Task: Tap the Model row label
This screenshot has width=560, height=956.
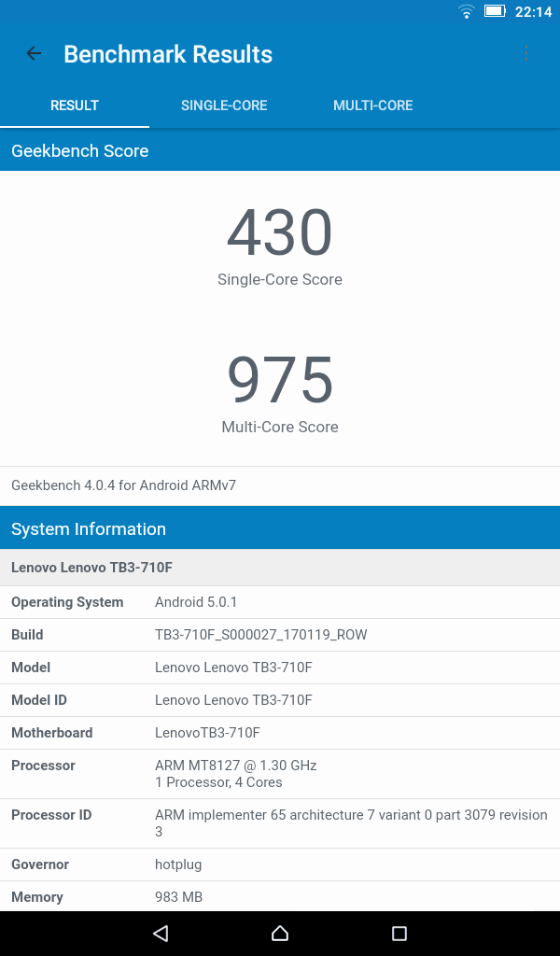Action: (x=31, y=668)
